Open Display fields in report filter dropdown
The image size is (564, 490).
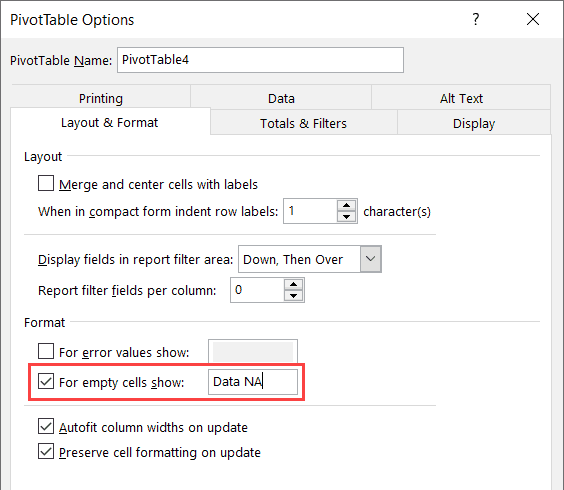370,259
